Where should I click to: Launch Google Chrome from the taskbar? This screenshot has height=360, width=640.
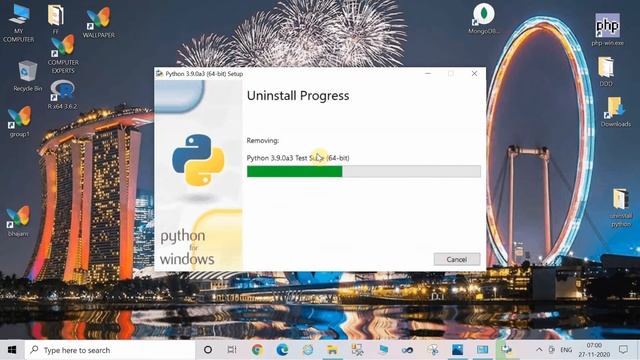[x=257, y=350]
